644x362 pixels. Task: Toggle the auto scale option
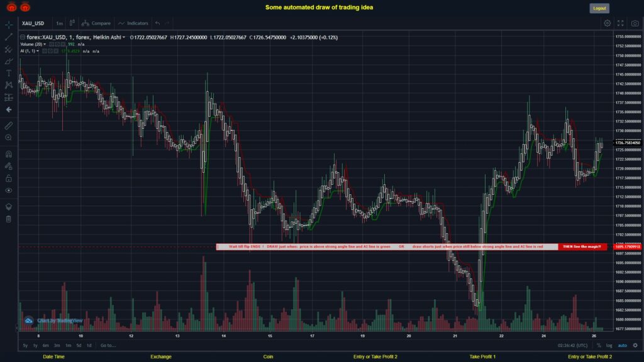pos(623,346)
